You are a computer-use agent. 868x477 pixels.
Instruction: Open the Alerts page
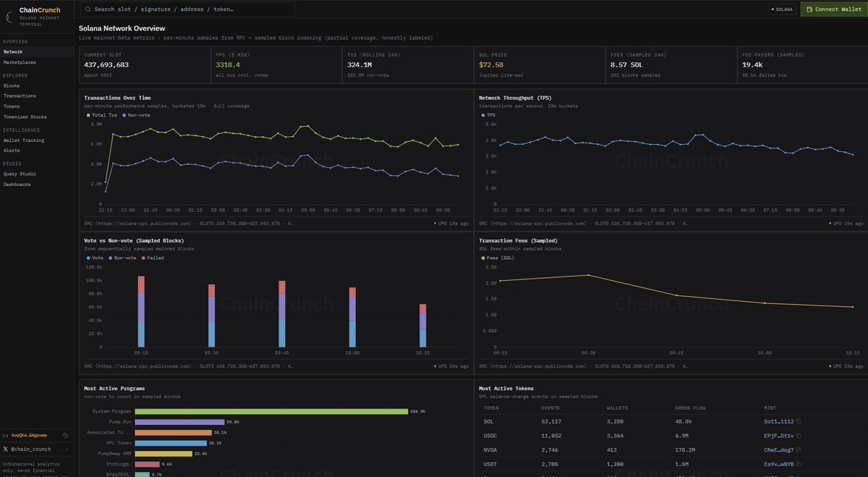point(37,151)
